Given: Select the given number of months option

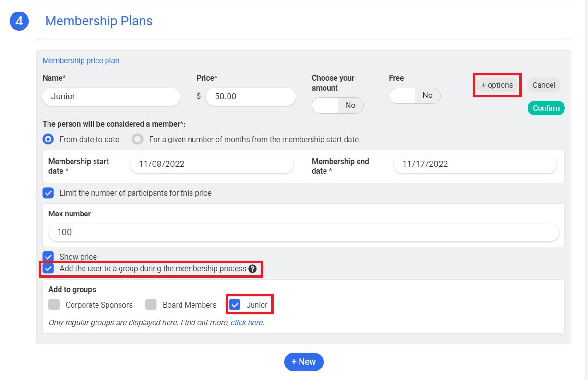Looking at the screenshot, I should pos(138,140).
